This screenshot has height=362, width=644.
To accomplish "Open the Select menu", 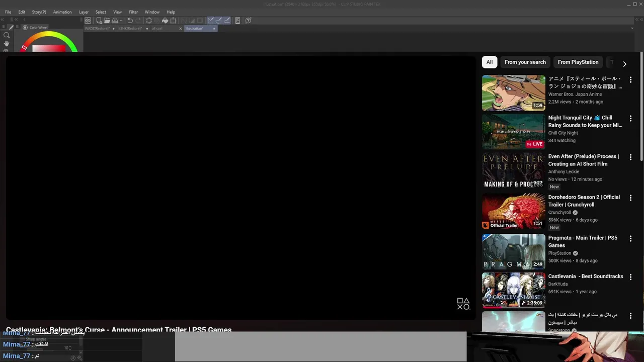I will point(101,12).
